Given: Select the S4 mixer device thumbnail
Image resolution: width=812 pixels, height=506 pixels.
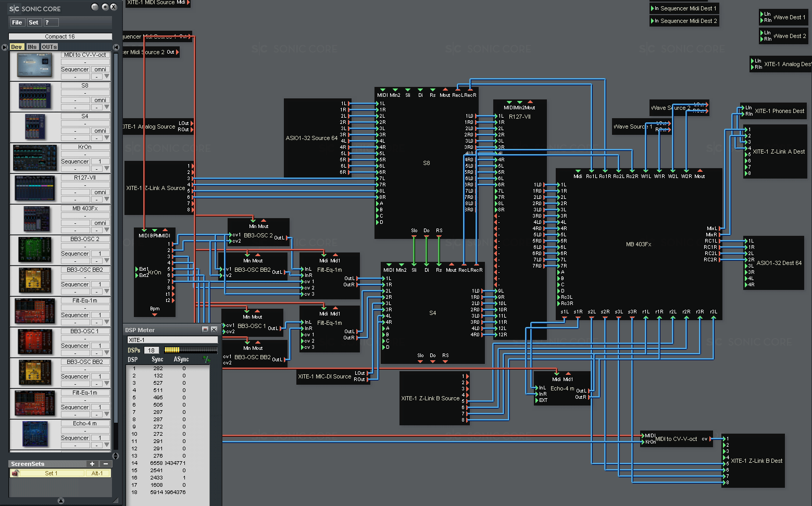Looking at the screenshot, I should click(x=35, y=127).
